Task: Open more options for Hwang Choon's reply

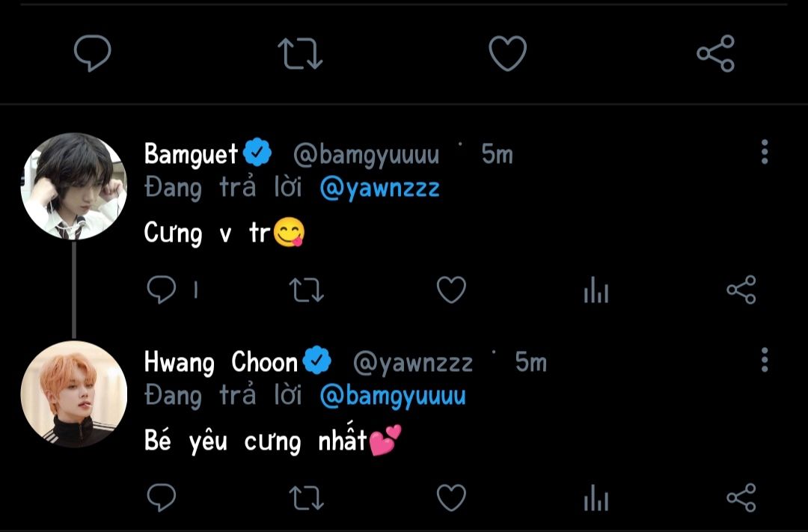Action: (765, 359)
